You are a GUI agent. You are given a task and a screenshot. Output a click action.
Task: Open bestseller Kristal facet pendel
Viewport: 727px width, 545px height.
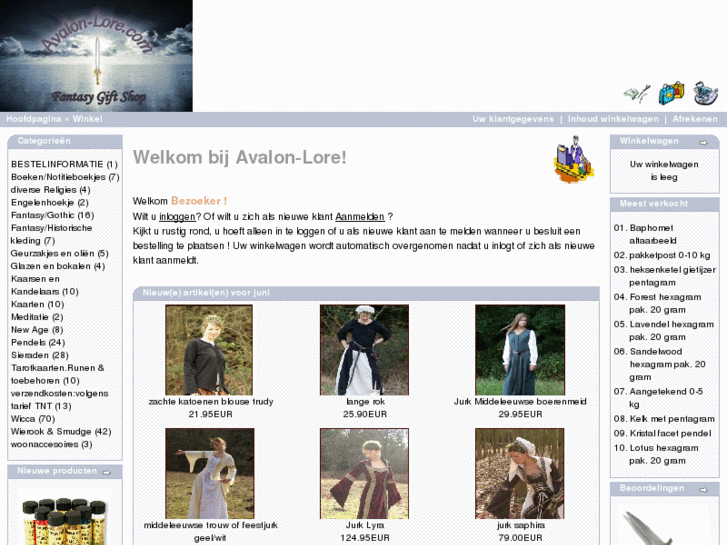tap(670, 433)
